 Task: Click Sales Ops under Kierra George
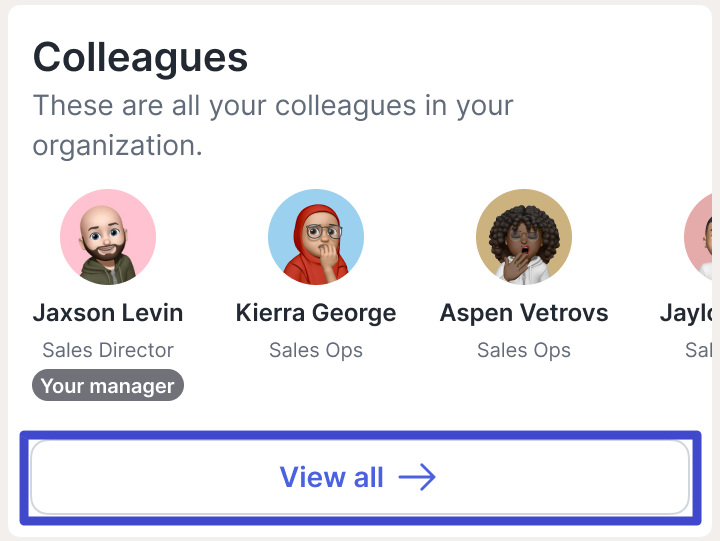(316, 350)
